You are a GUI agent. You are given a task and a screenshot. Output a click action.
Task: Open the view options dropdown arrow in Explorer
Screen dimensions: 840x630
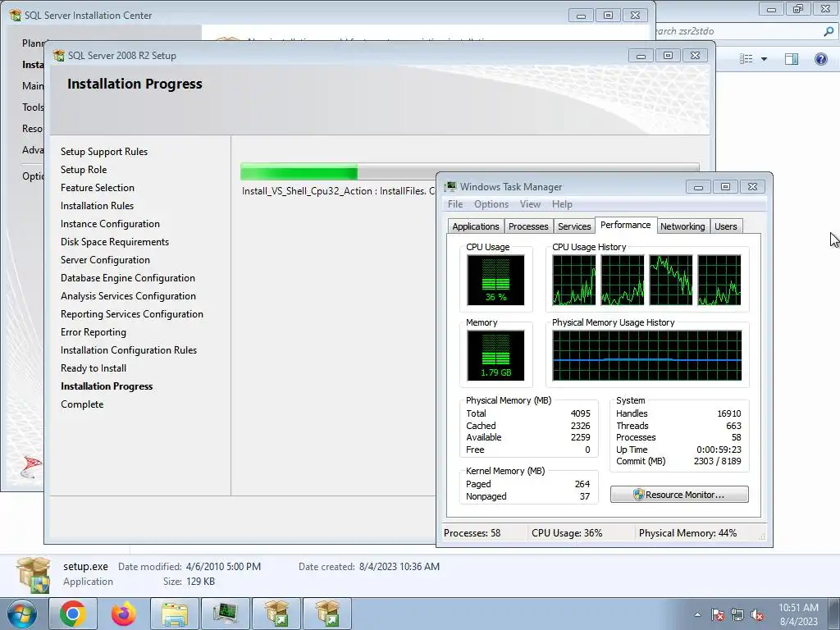[x=764, y=59]
